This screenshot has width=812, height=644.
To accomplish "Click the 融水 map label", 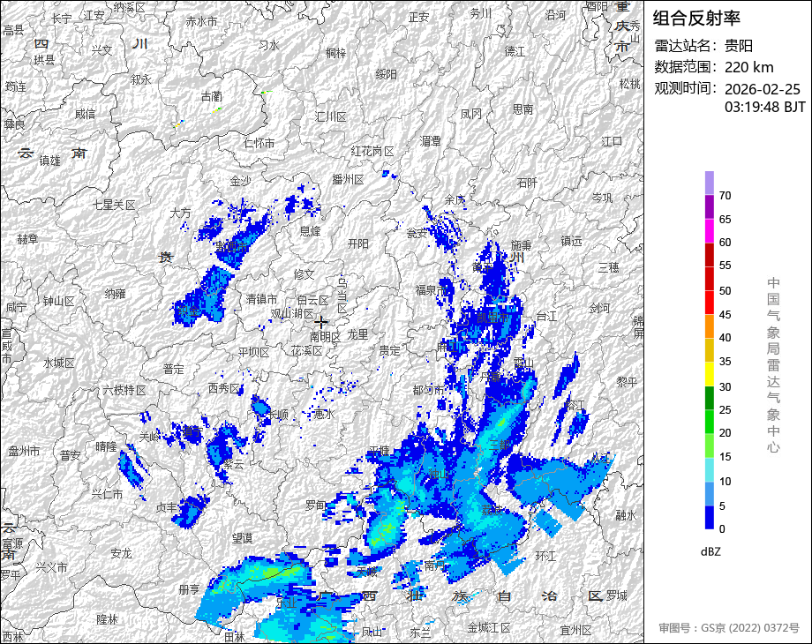I will click(x=626, y=514).
